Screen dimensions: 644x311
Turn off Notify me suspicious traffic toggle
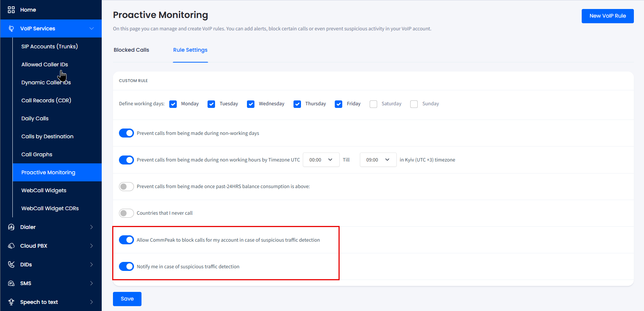[x=126, y=266]
